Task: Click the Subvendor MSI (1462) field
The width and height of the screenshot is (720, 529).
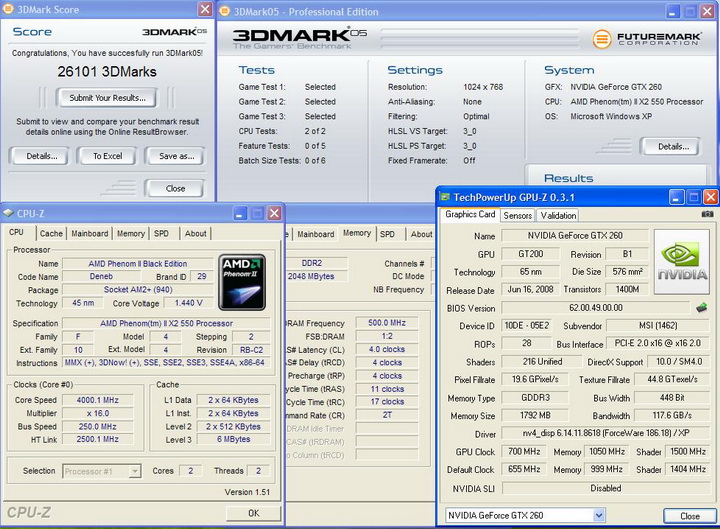Action: tap(658, 326)
